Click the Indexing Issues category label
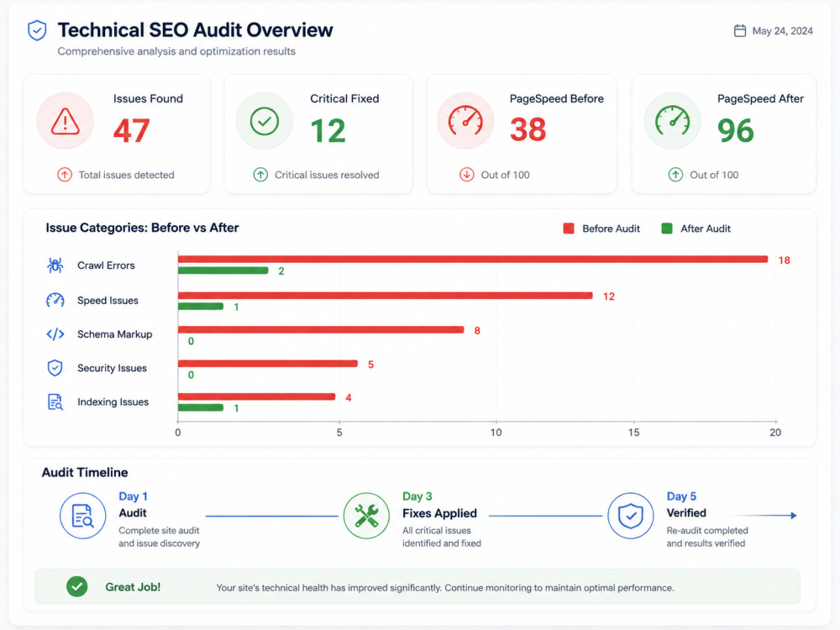 click(x=113, y=402)
